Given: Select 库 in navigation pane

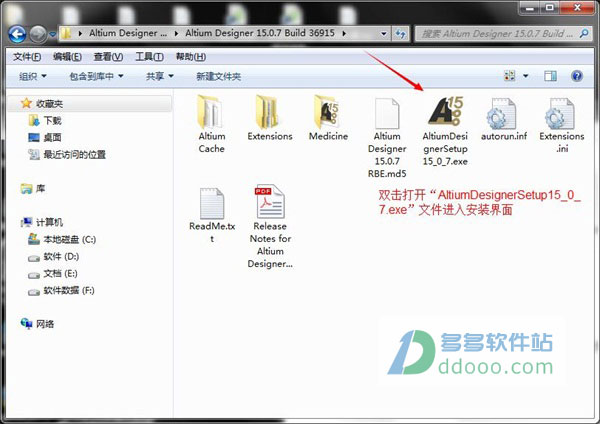Looking at the screenshot, I should click(40, 189).
